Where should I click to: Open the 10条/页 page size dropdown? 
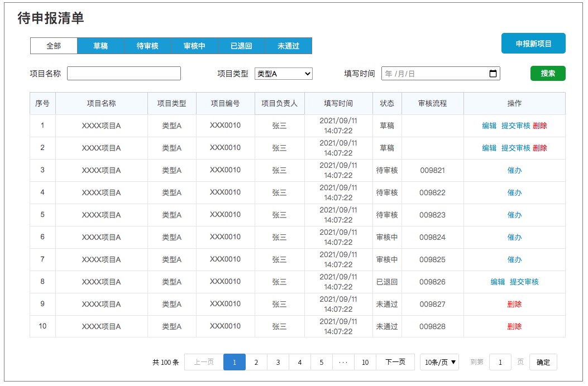point(439,362)
